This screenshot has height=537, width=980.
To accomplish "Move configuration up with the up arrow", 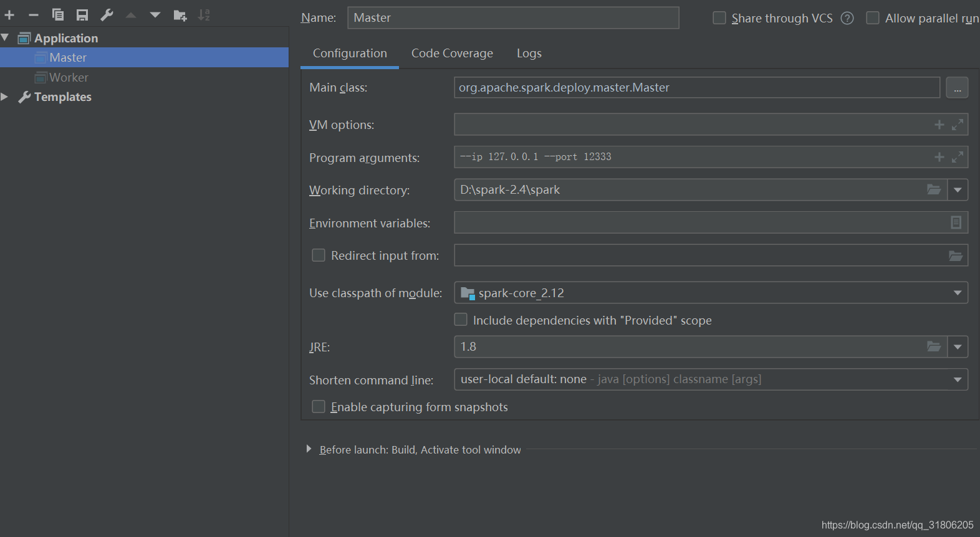I will 131,15.
